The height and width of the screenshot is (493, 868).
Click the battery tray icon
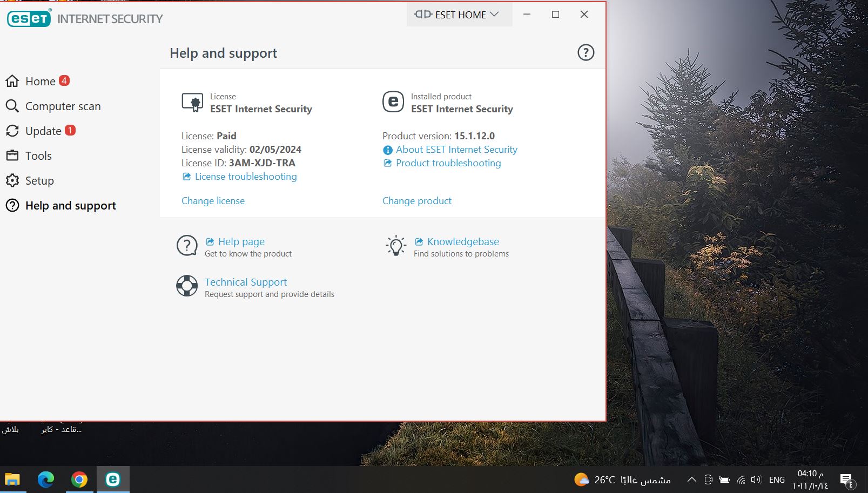pos(724,480)
